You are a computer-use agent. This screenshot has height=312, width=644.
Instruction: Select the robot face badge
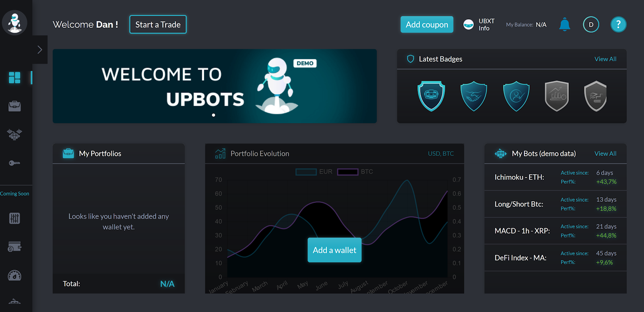(431, 96)
